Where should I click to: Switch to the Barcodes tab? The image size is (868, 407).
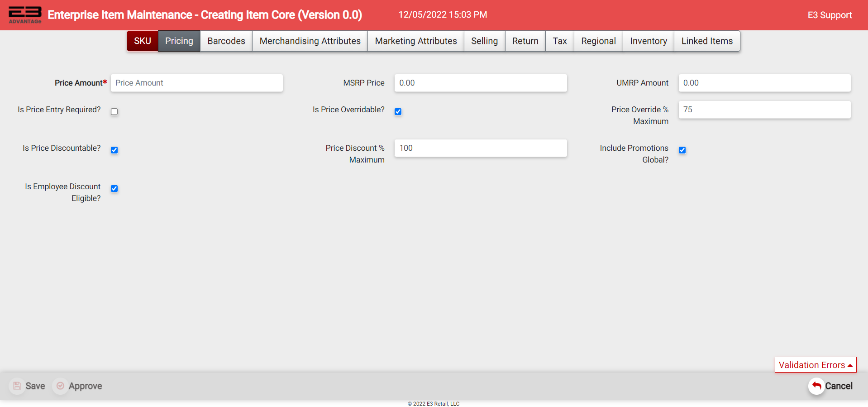tap(226, 41)
